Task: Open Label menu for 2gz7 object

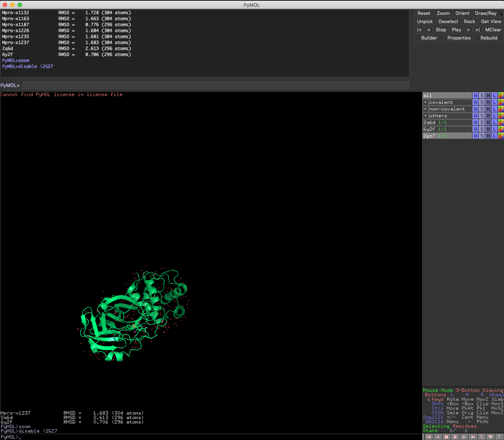Action: 494,136
